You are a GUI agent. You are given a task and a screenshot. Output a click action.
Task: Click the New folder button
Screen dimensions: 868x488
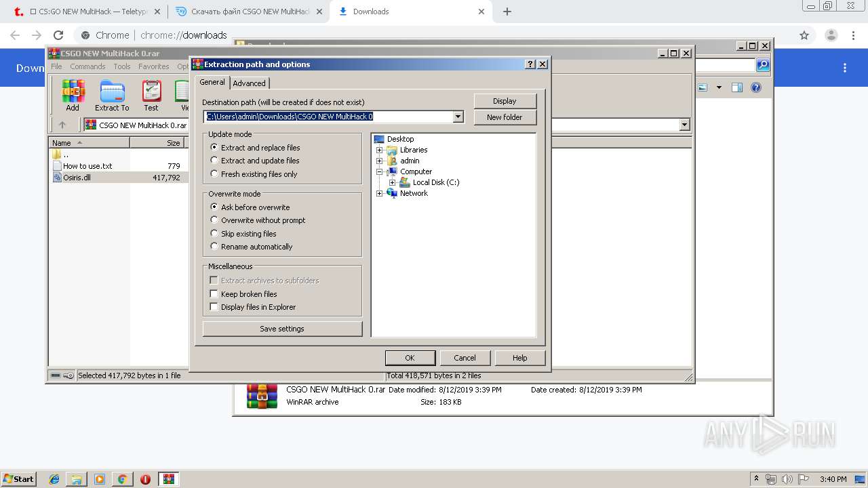pyautogui.click(x=505, y=117)
